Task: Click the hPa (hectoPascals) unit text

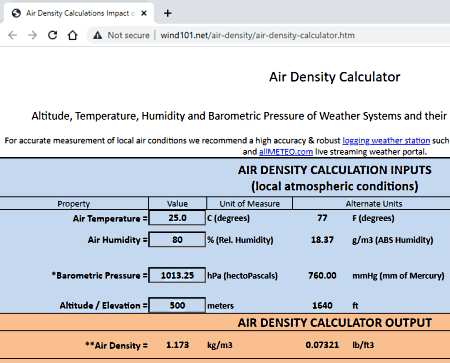Action: 242,276
